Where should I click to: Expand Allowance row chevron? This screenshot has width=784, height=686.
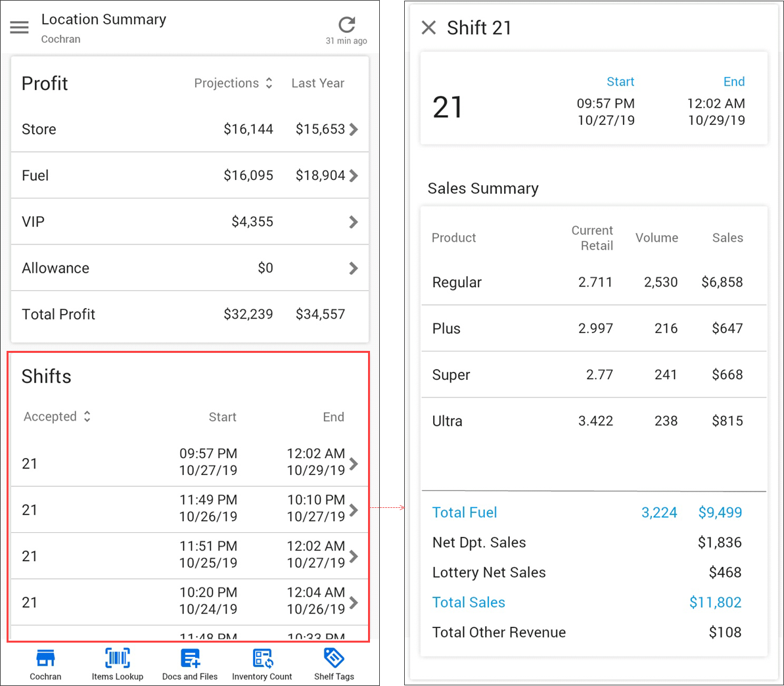click(x=354, y=268)
